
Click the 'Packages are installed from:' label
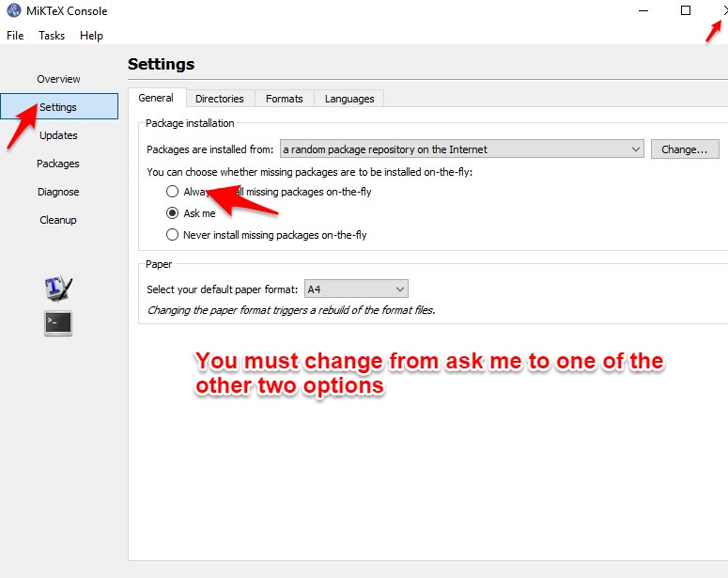(209, 149)
